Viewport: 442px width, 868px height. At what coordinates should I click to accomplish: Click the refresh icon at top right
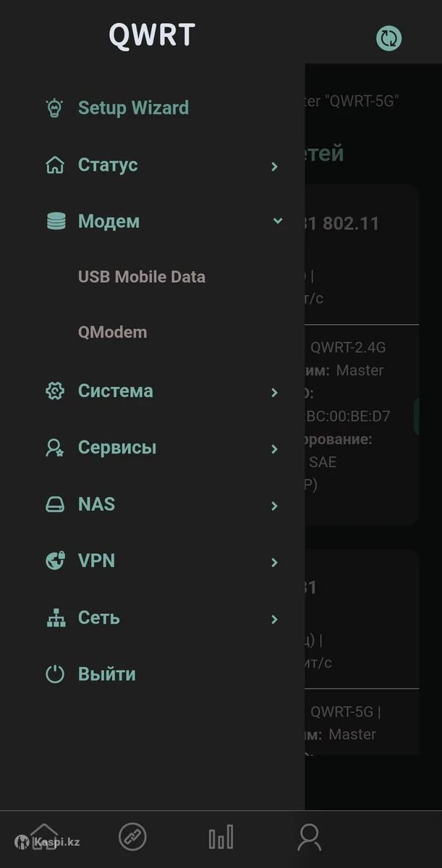click(x=388, y=38)
